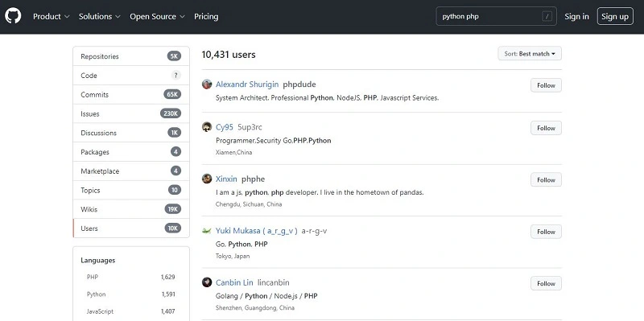Click the 230K count badge beside Issues
644x321 pixels.
coord(171,113)
